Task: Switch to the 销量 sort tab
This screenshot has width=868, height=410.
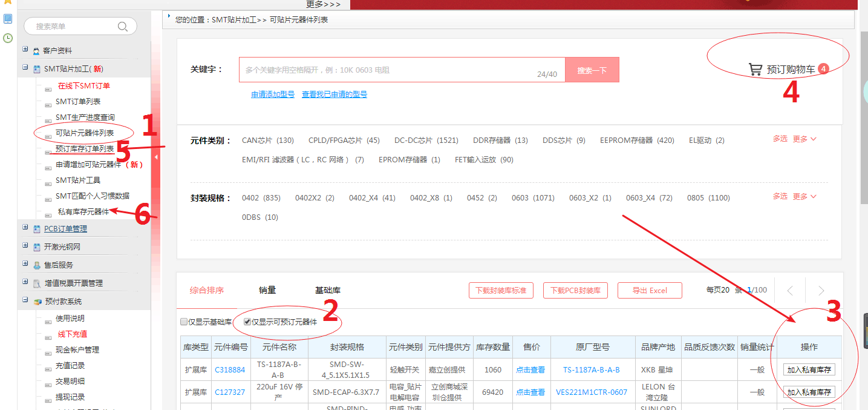Action: 267,290
